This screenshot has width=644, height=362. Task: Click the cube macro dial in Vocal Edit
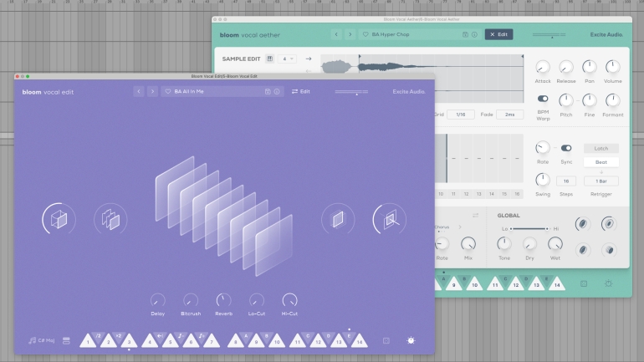pyautogui.click(x=59, y=219)
